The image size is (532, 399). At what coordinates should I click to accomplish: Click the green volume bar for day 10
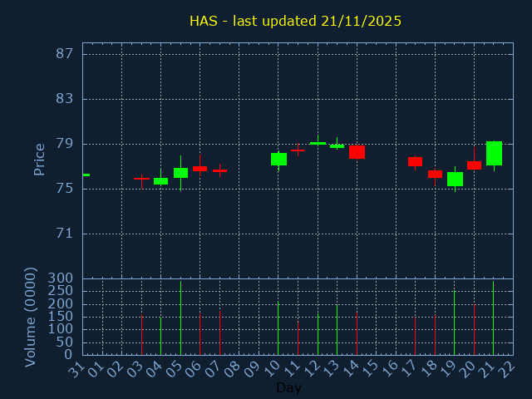pos(278,328)
